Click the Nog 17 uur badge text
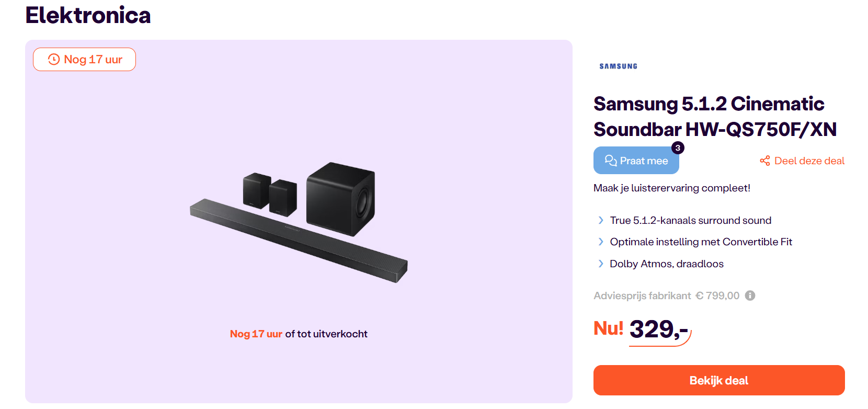 93,60
